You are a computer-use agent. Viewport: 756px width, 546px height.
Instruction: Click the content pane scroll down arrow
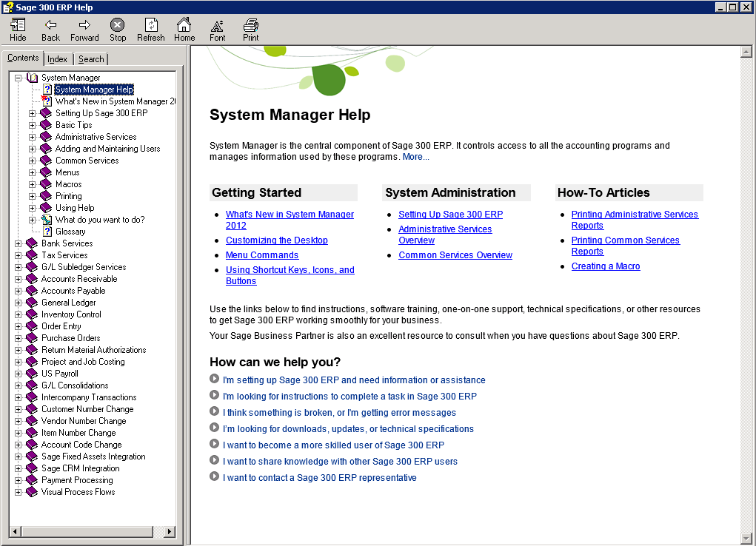point(746,539)
